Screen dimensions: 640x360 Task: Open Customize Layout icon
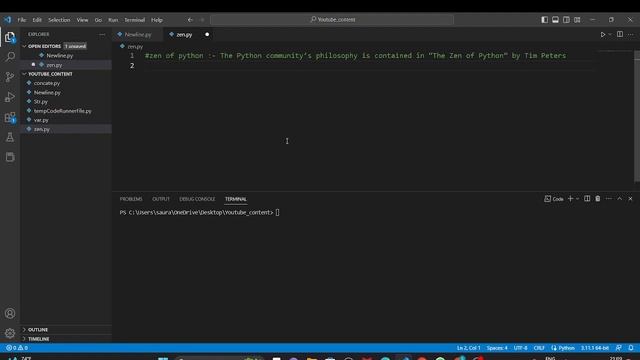click(x=577, y=20)
